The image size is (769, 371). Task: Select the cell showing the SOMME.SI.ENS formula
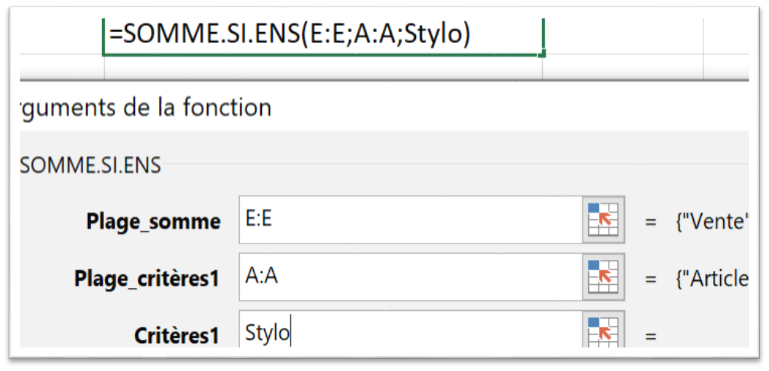[323, 37]
